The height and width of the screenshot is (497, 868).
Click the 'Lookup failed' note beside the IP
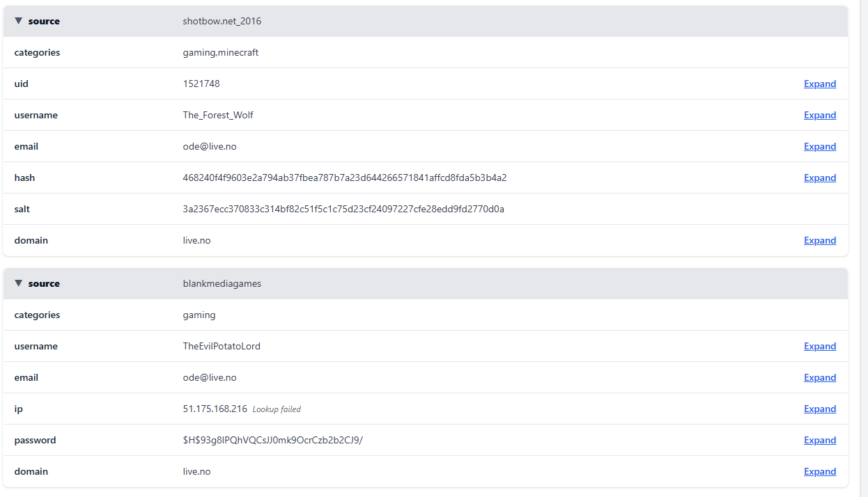tap(277, 409)
